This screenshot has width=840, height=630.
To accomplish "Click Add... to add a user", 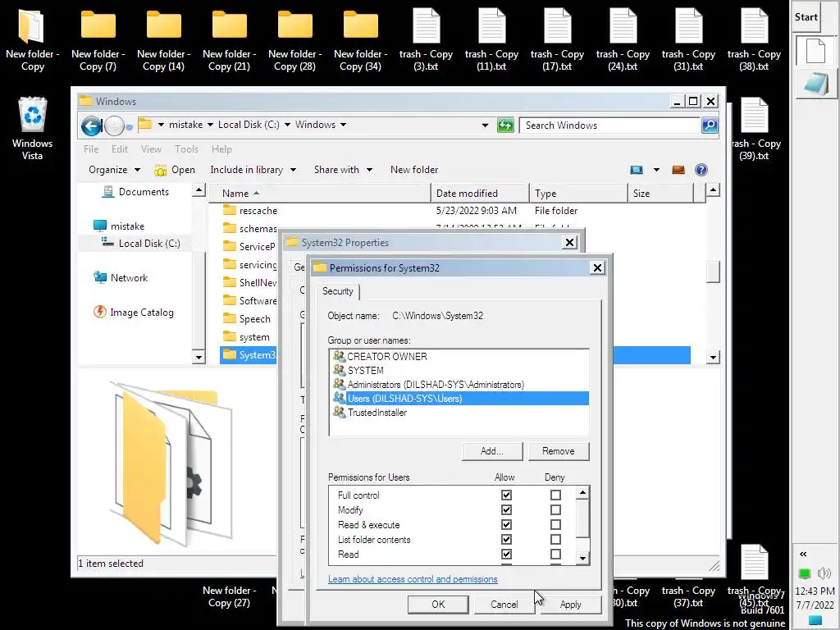I will click(x=492, y=451).
